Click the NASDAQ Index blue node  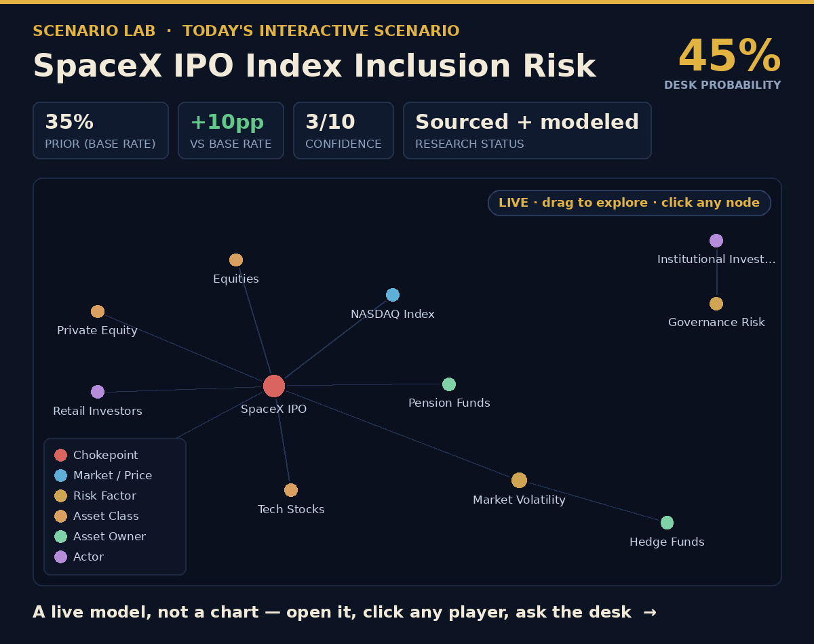[x=393, y=295]
